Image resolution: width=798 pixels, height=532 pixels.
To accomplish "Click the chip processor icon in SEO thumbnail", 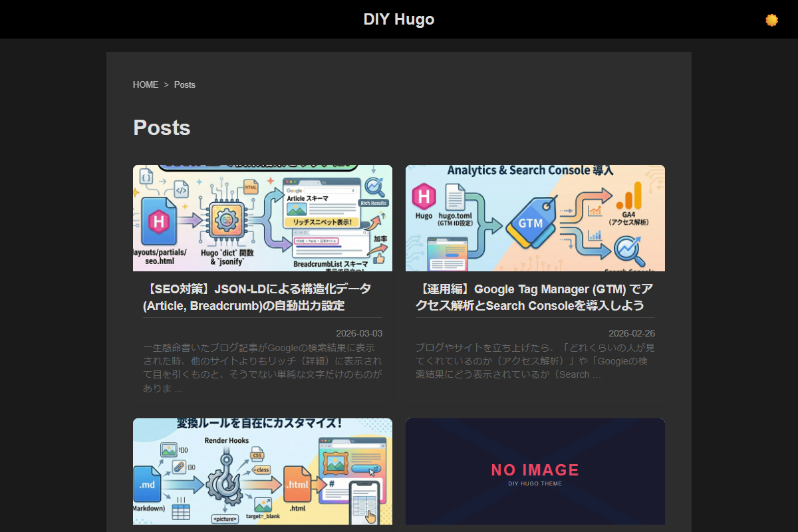I will click(x=225, y=220).
